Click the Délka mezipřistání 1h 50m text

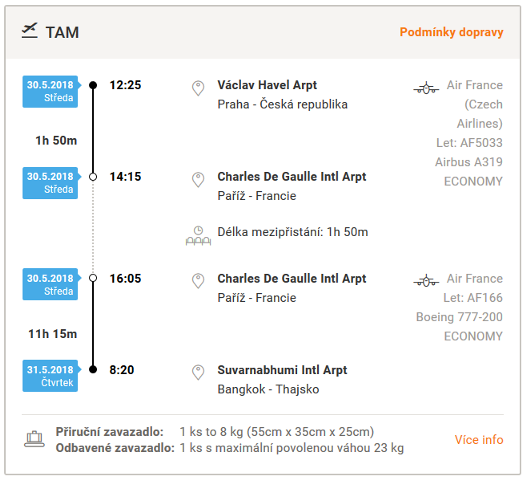coord(293,232)
